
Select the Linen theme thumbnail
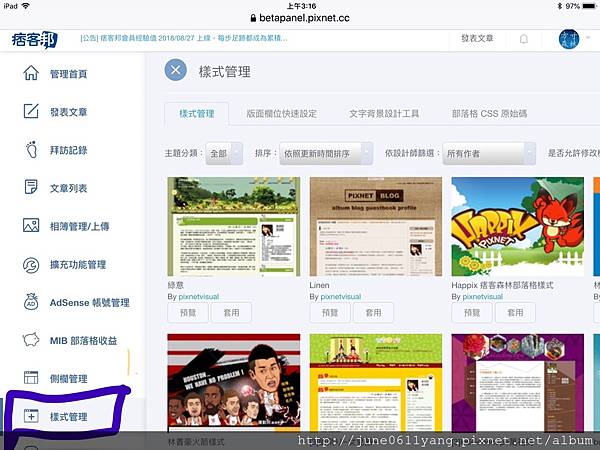[x=376, y=227]
